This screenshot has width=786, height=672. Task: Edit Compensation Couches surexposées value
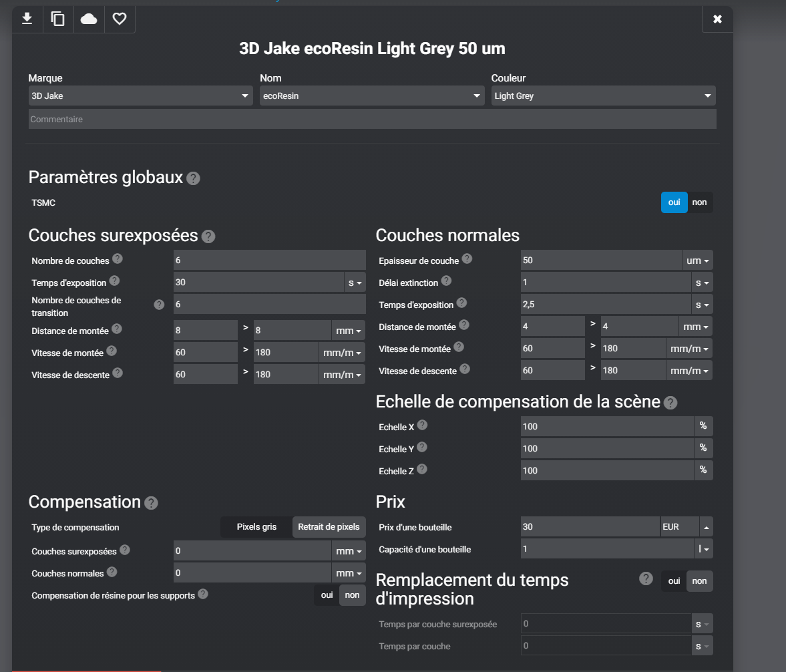252,550
